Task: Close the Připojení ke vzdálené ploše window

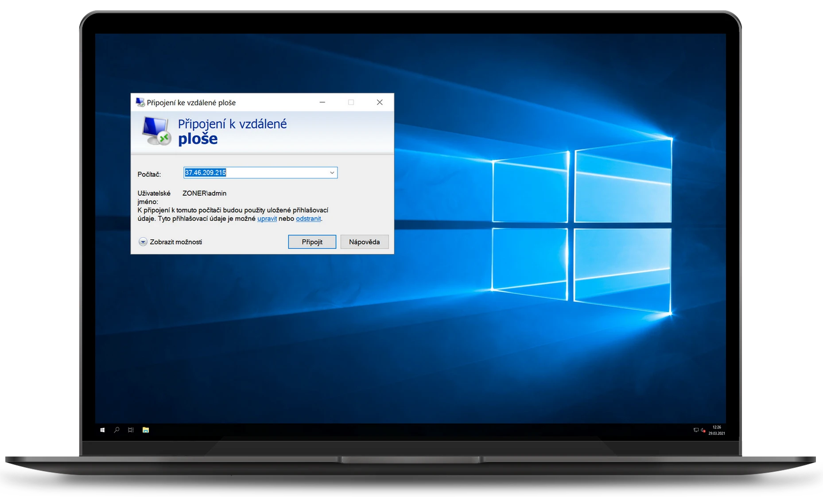Action: pyautogui.click(x=380, y=102)
